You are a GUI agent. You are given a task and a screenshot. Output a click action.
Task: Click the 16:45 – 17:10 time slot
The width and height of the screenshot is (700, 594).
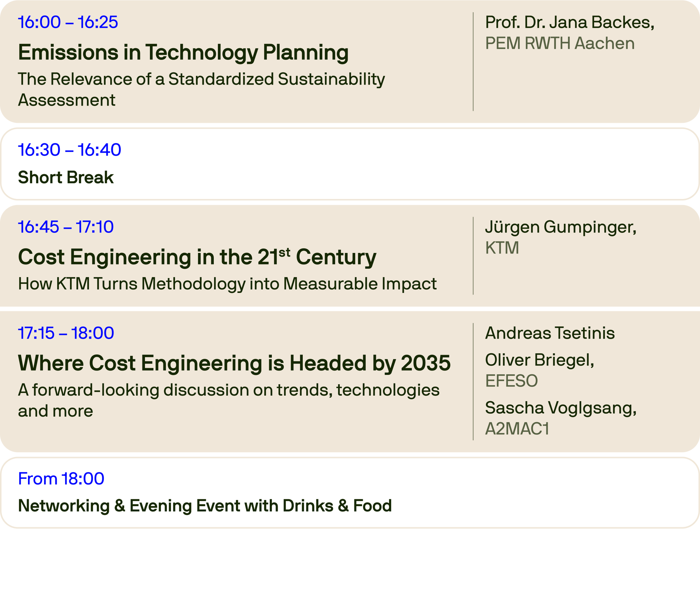click(66, 227)
